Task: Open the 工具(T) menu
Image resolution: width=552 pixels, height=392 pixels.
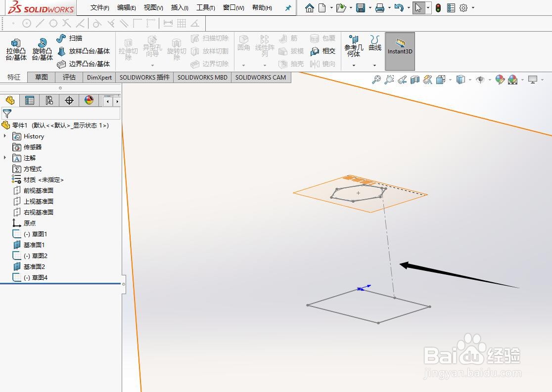Action: click(x=206, y=8)
